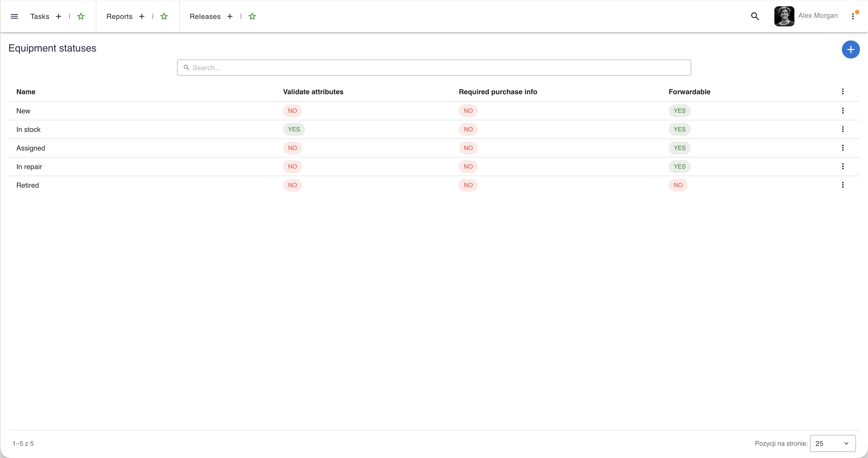Click NO Validate attributes badge for Retired

[293, 185]
